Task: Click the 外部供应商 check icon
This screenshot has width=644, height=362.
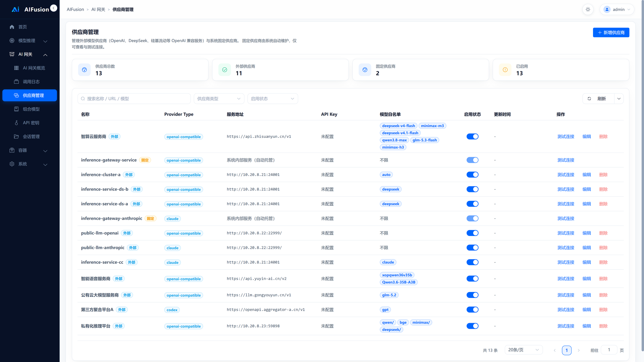Action: coord(225,70)
